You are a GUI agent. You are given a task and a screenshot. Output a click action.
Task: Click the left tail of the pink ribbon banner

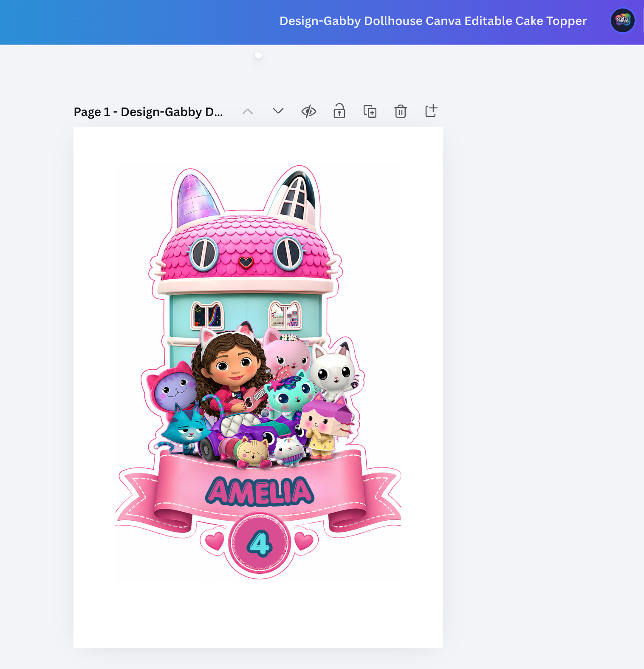[x=137, y=497]
